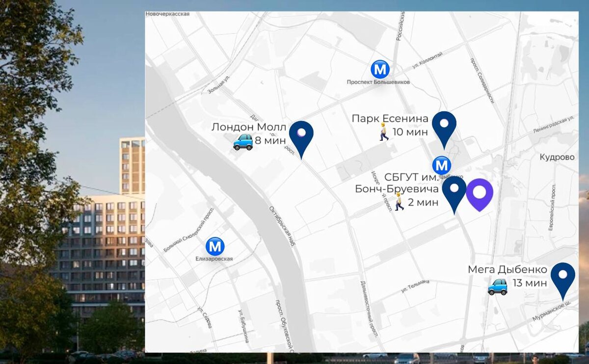The width and height of the screenshot is (589, 364).
Task: Click the Елизаровская metro station icon
Action: click(215, 246)
